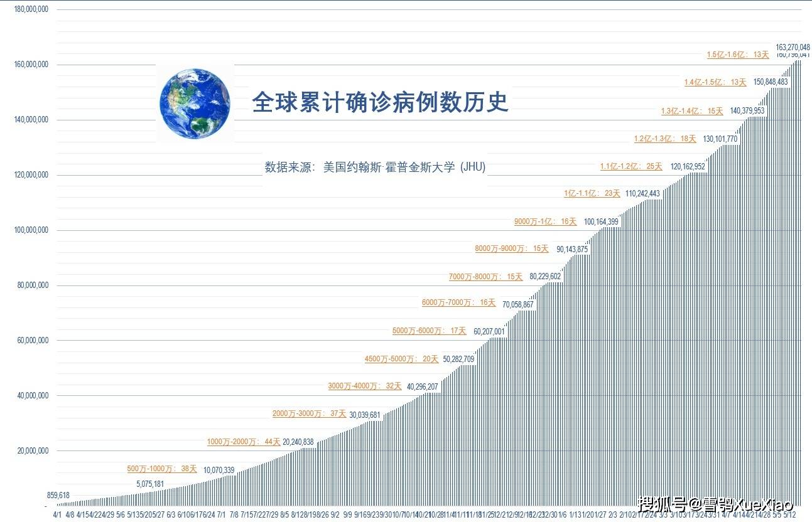Click the 100,000,000 y-axis label

[x=31, y=230]
